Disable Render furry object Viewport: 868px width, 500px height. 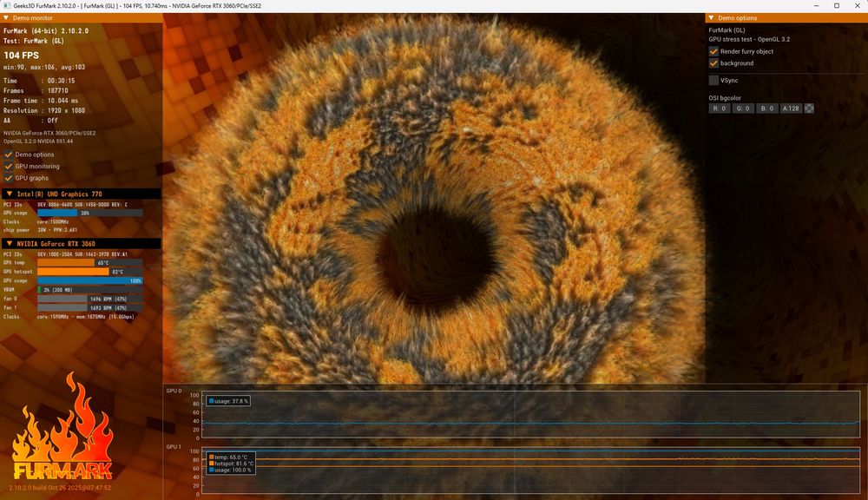click(713, 51)
